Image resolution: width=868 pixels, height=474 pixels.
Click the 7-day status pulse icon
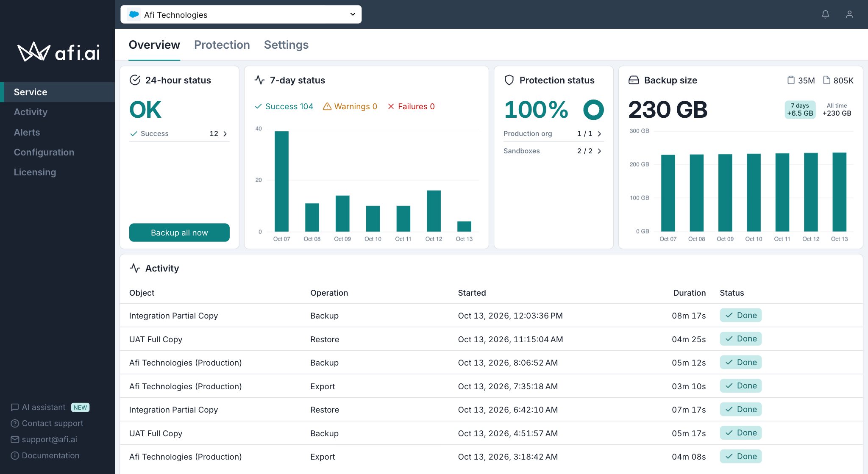pos(259,80)
